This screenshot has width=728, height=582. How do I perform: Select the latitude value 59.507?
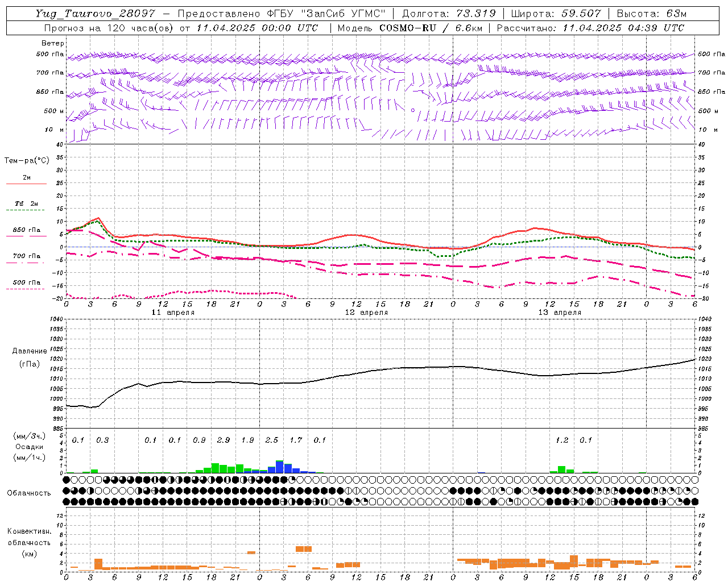click(582, 14)
